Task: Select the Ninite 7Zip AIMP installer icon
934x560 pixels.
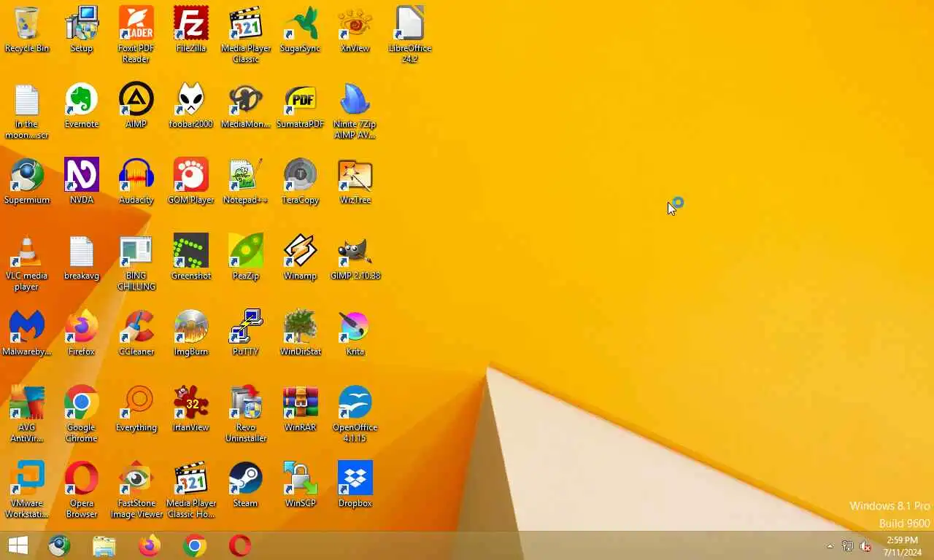Action: tap(355, 111)
